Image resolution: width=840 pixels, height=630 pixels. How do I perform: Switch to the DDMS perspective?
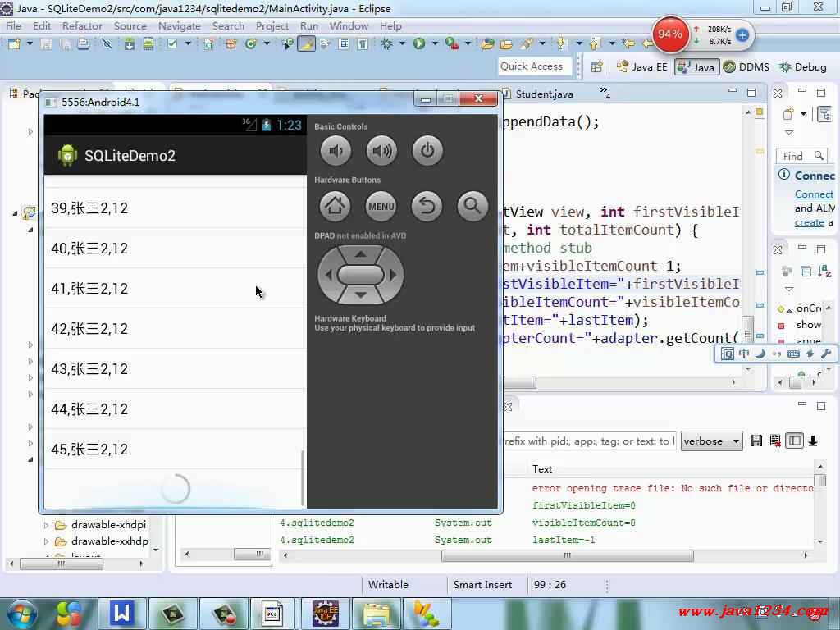746,67
